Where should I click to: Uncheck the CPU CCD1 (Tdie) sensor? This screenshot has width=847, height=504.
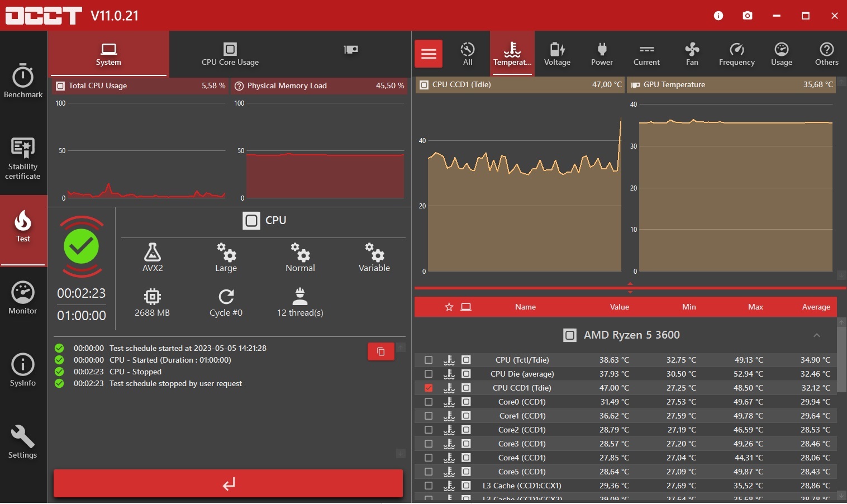(429, 388)
